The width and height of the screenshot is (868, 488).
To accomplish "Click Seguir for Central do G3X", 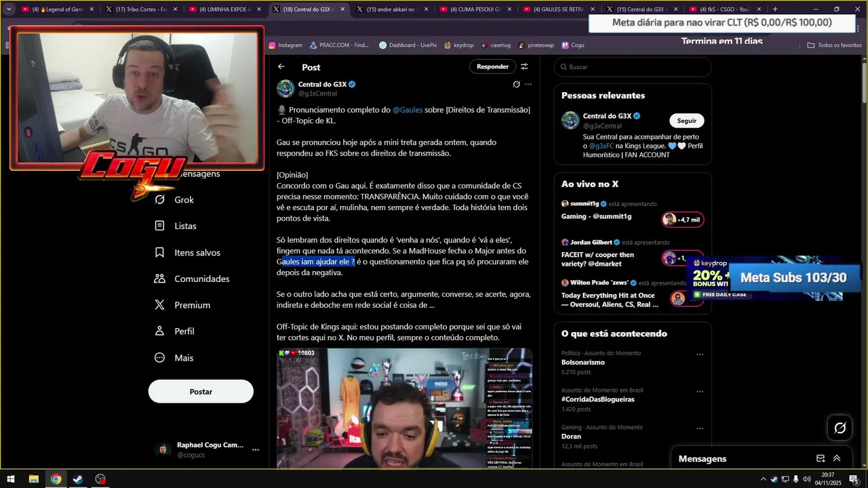I will pos(687,121).
